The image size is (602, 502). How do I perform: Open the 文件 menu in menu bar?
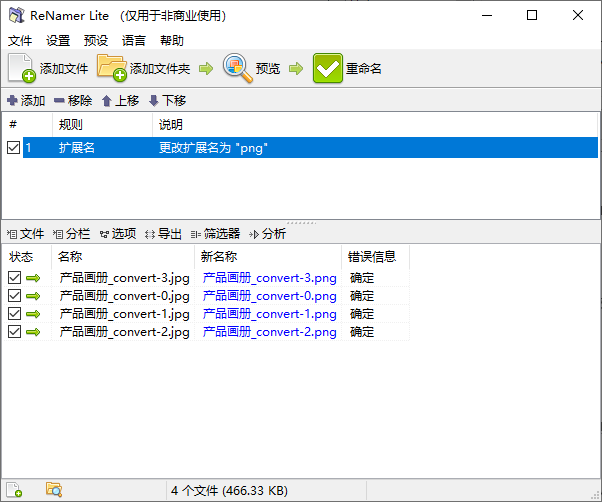click(20, 40)
